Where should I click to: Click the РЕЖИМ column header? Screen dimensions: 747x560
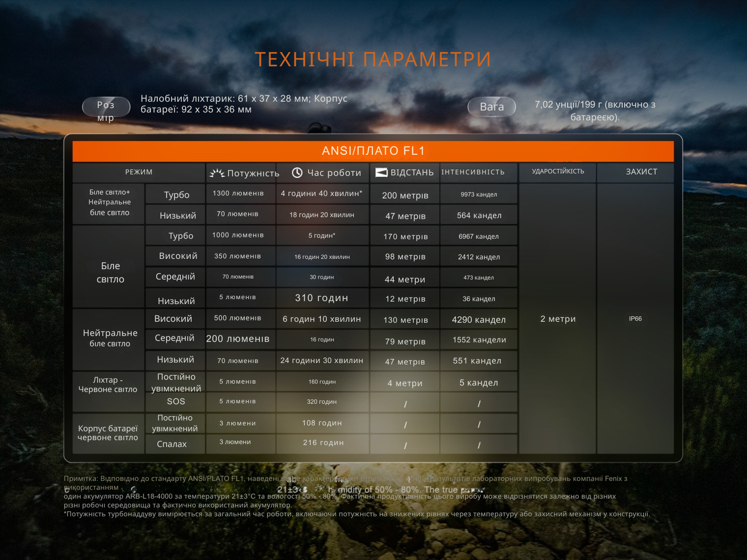click(x=139, y=172)
